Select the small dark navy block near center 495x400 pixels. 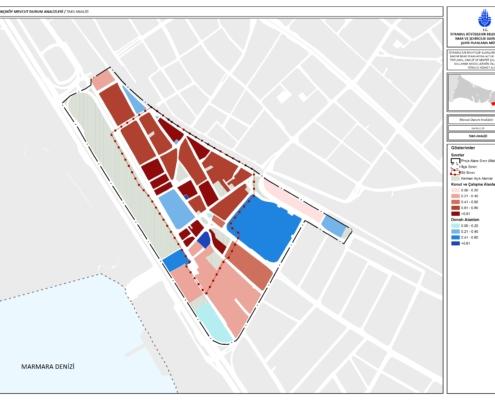pyautogui.click(x=204, y=239)
